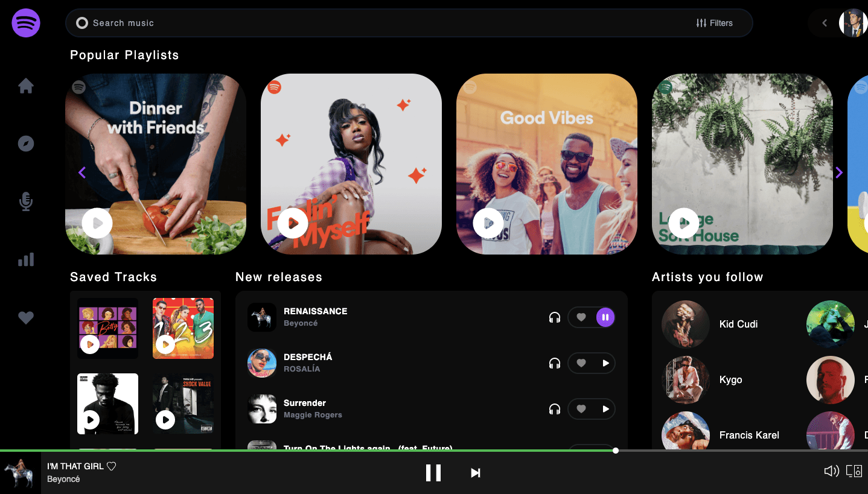Click the headphones icon for DESPECHÁ

click(x=555, y=363)
